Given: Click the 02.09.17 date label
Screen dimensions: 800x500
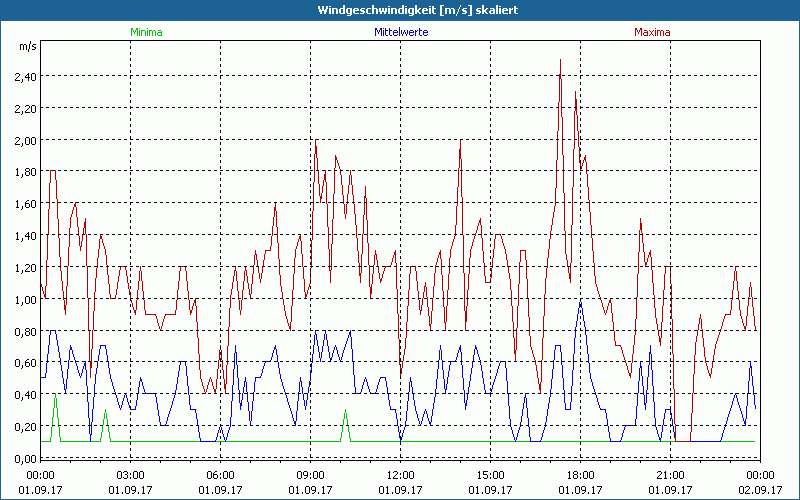Looking at the screenshot, I should 759,490.
